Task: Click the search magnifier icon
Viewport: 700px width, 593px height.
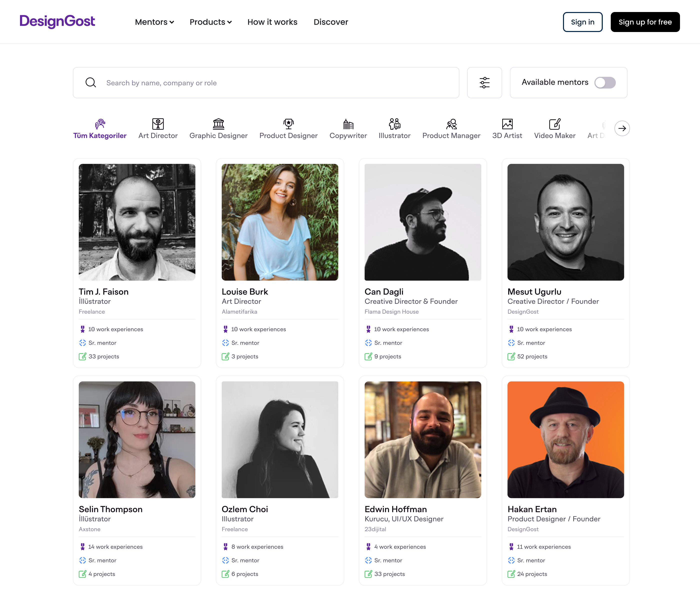Action: click(91, 83)
